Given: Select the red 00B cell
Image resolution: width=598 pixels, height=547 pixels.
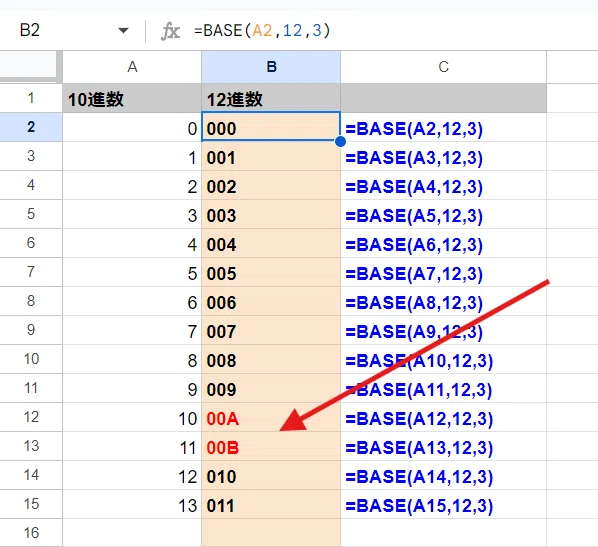Looking at the screenshot, I should pyautogui.click(x=271, y=446).
